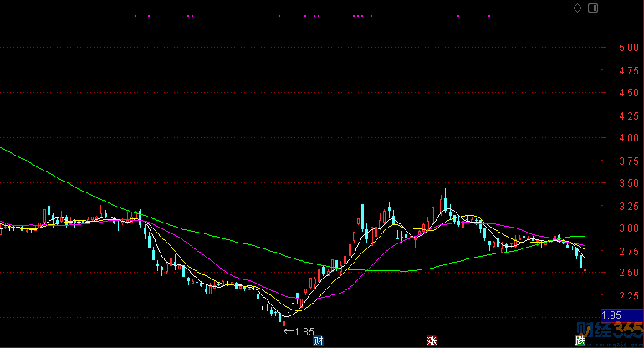Click the 1.85 lowest price label
The height and width of the screenshot is (348, 644).
tap(304, 331)
